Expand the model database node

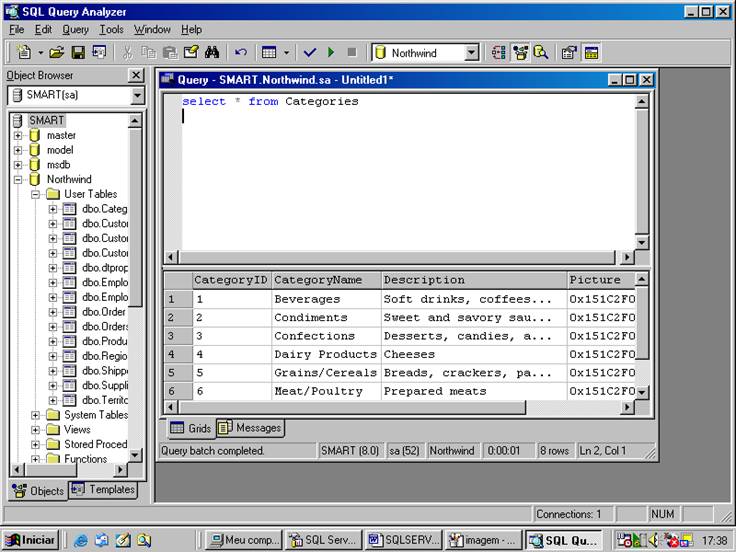[x=17, y=150]
